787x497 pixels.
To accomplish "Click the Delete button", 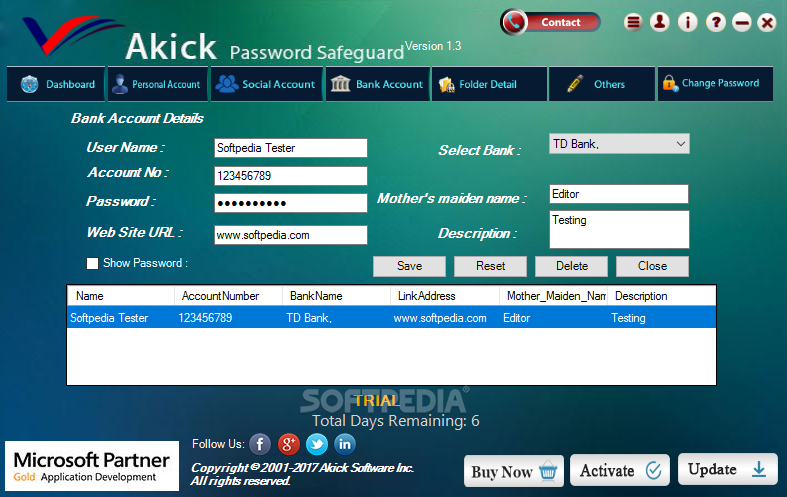I will click(x=572, y=266).
